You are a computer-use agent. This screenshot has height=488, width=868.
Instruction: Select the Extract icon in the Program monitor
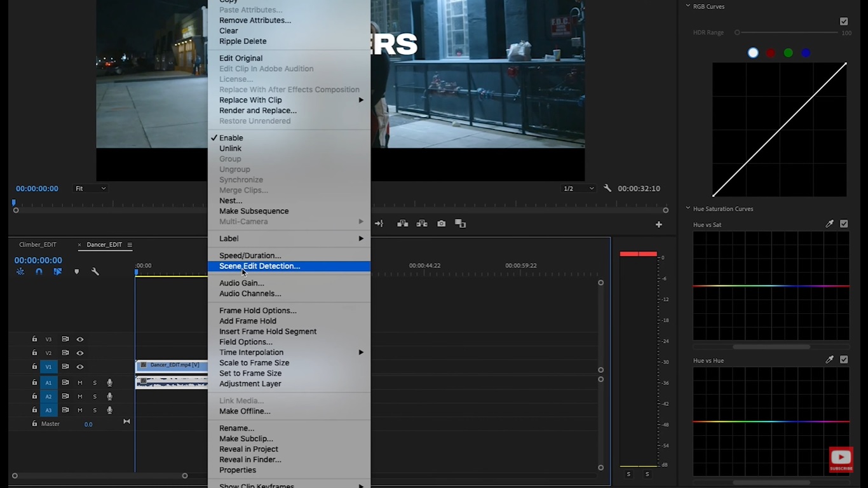422,223
